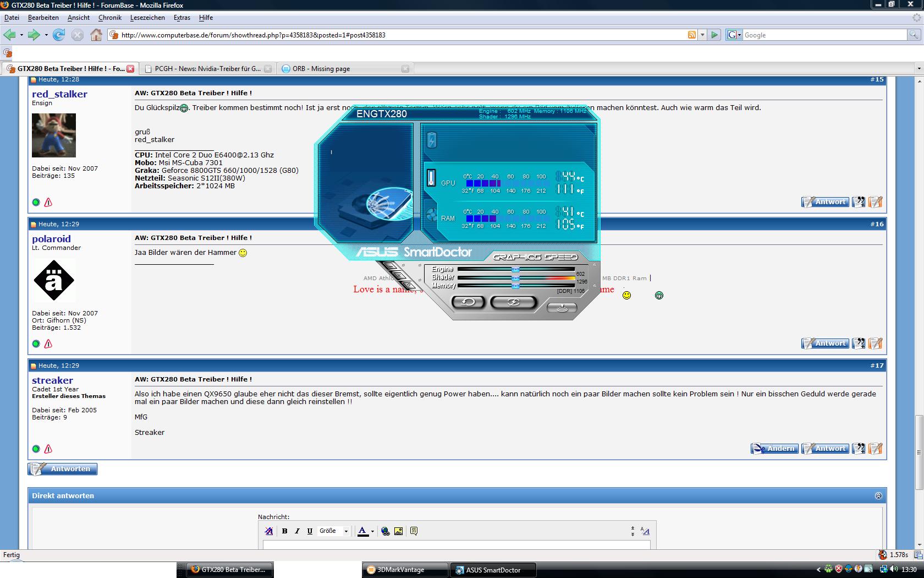The width and height of the screenshot is (924, 578).
Task: Click the wrap quote icon in editor
Action: coord(414,531)
